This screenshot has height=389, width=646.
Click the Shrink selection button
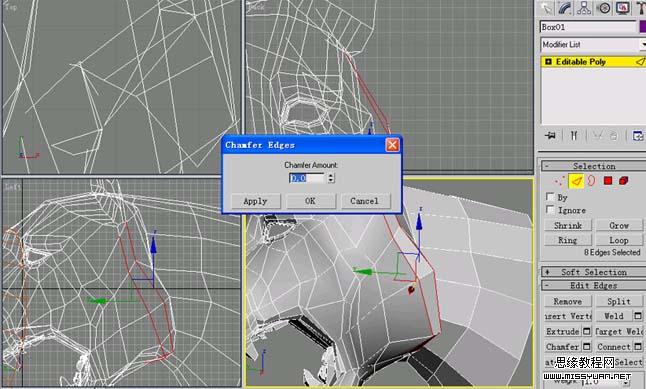pos(568,225)
